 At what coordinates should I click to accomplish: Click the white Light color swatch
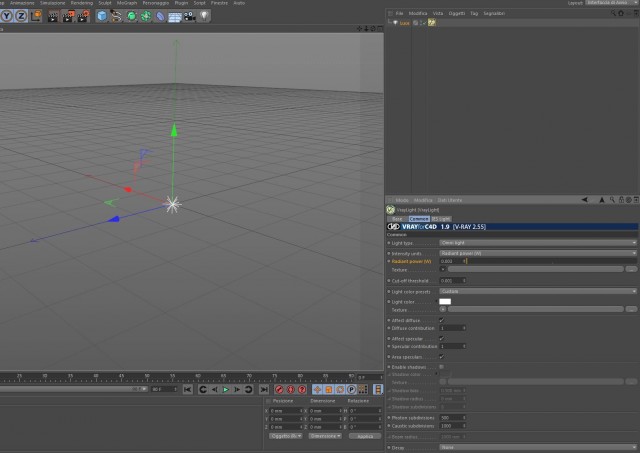445,302
